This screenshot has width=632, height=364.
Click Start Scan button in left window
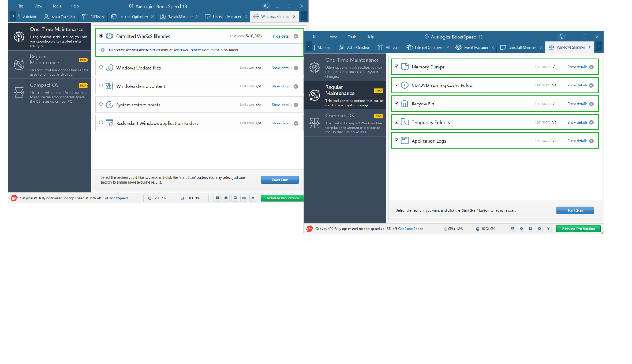(x=280, y=180)
